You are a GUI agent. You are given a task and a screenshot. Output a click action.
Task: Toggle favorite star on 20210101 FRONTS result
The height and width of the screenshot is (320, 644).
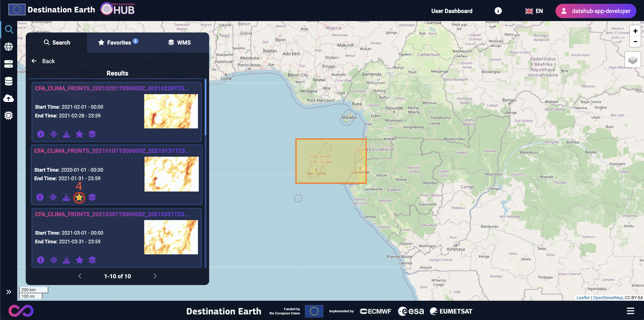click(79, 197)
